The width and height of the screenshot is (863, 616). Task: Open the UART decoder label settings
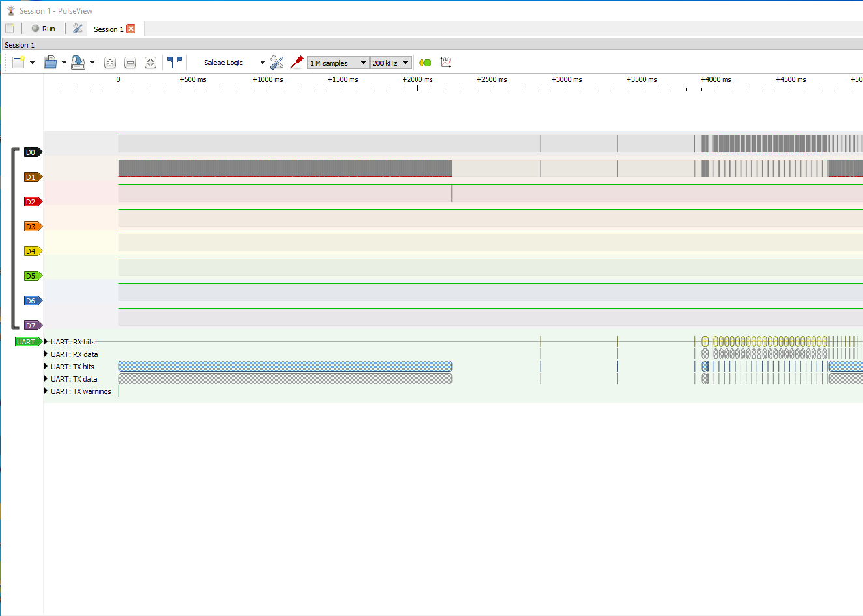coord(28,342)
